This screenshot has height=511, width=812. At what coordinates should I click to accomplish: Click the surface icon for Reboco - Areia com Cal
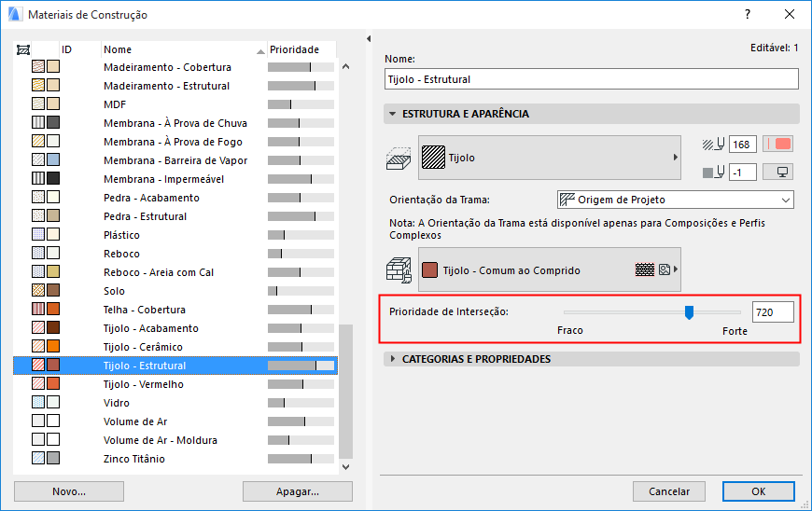[x=53, y=271]
